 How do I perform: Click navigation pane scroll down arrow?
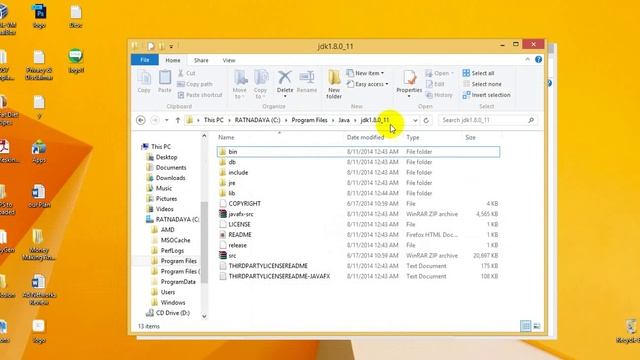(204, 316)
